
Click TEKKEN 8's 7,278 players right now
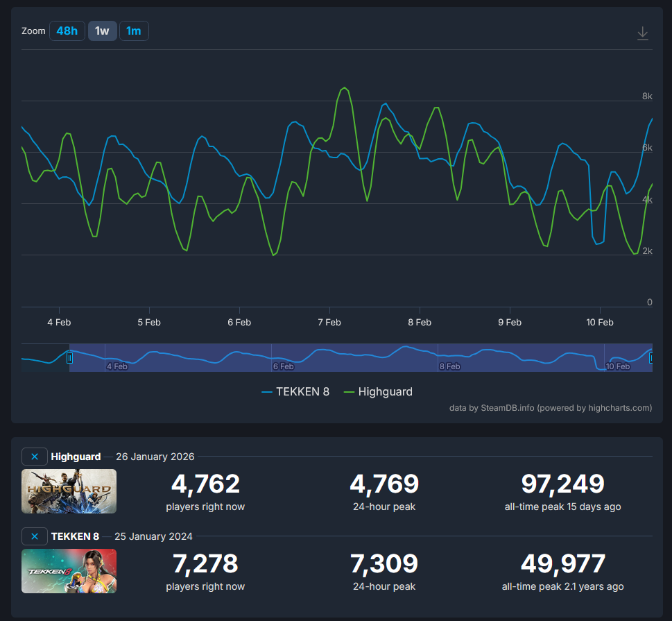coord(205,563)
